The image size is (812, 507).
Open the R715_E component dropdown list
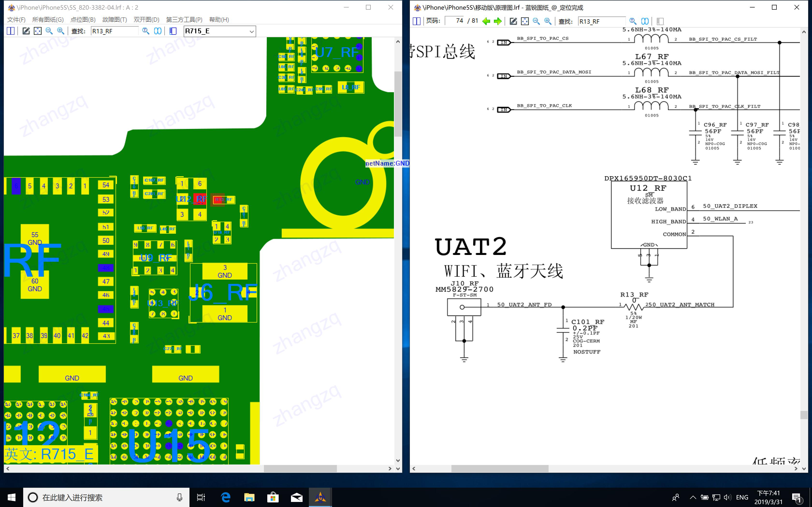pos(252,31)
